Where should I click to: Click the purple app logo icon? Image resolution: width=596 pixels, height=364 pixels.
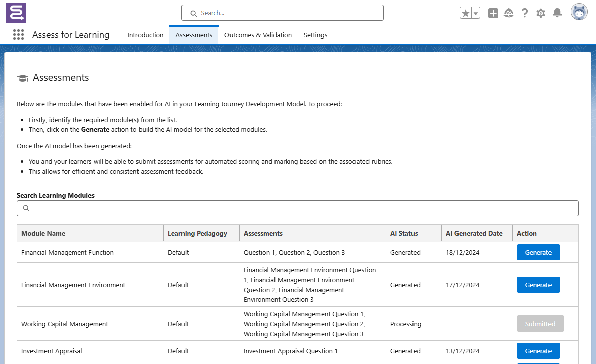(x=16, y=13)
